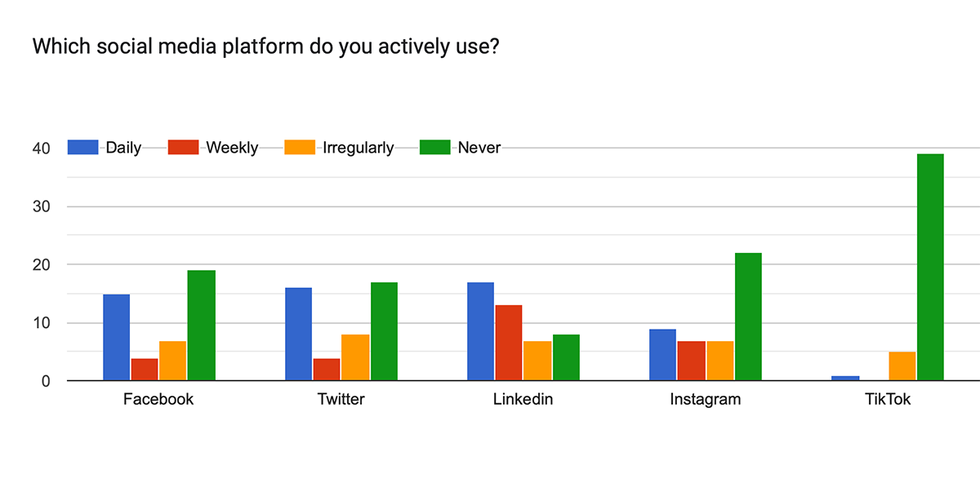Select the Irregularly legend label text

pyautogui.click(x=359, y=148)
